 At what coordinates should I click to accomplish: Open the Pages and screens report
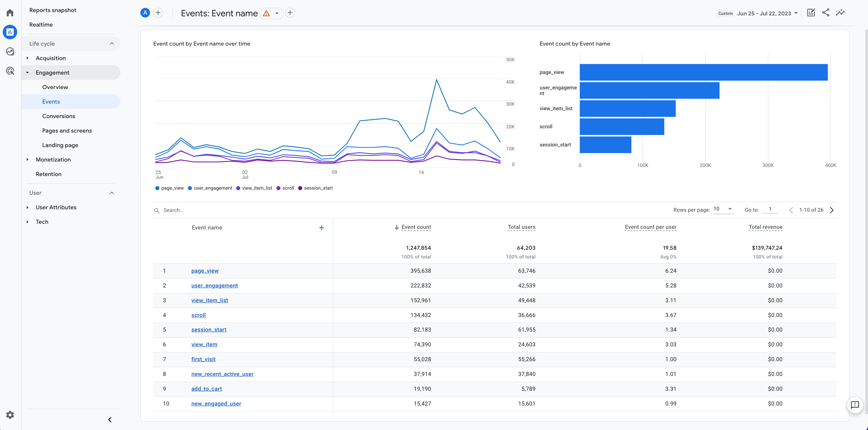[67, 130]
